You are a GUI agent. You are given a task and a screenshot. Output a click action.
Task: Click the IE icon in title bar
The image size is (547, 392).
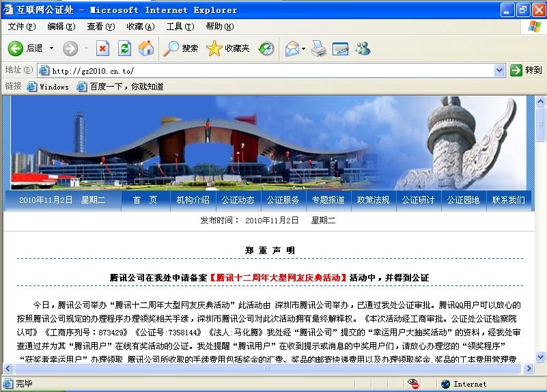pos(8,10)
